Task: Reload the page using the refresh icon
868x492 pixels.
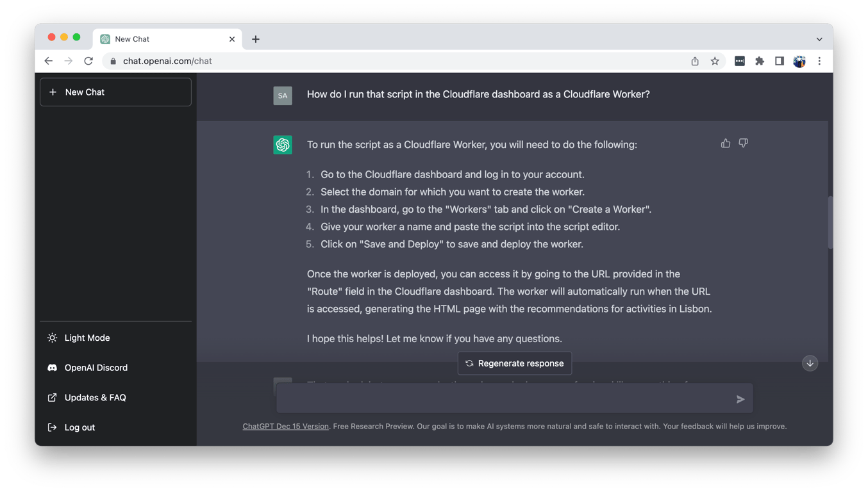Action: tap(88, 61)
